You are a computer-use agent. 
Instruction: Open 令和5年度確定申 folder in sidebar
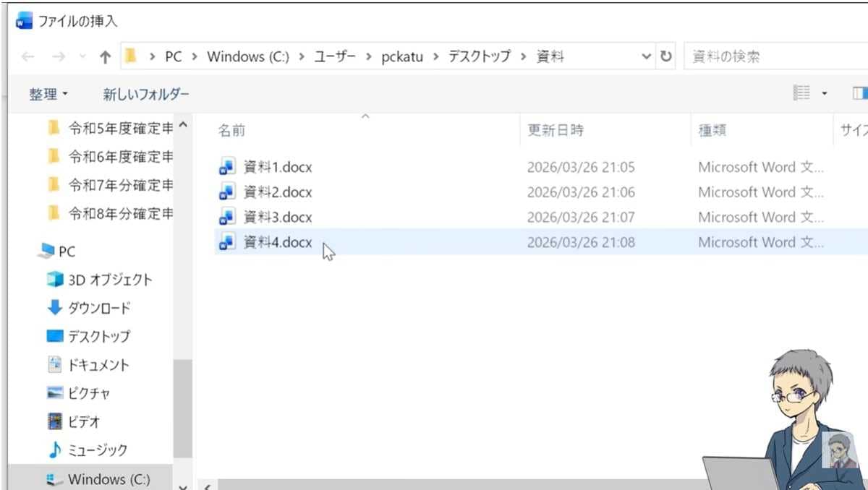[x=110, y=129]
